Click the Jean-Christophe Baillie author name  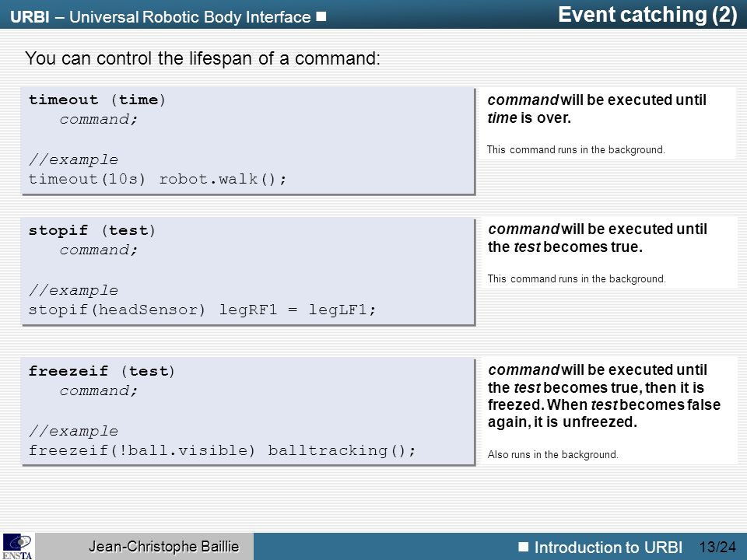pos(164,546)
